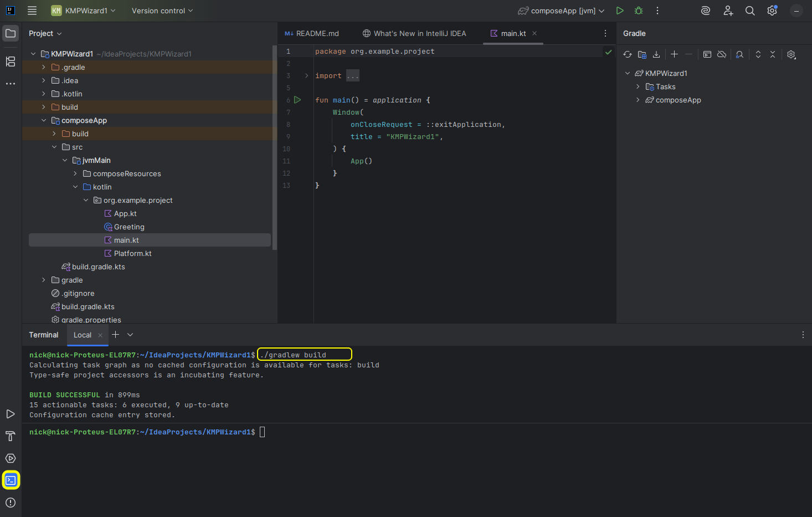
Task: Collapse KMPWizard1 root in Gradle panel
Action: (x=628, y=73)
